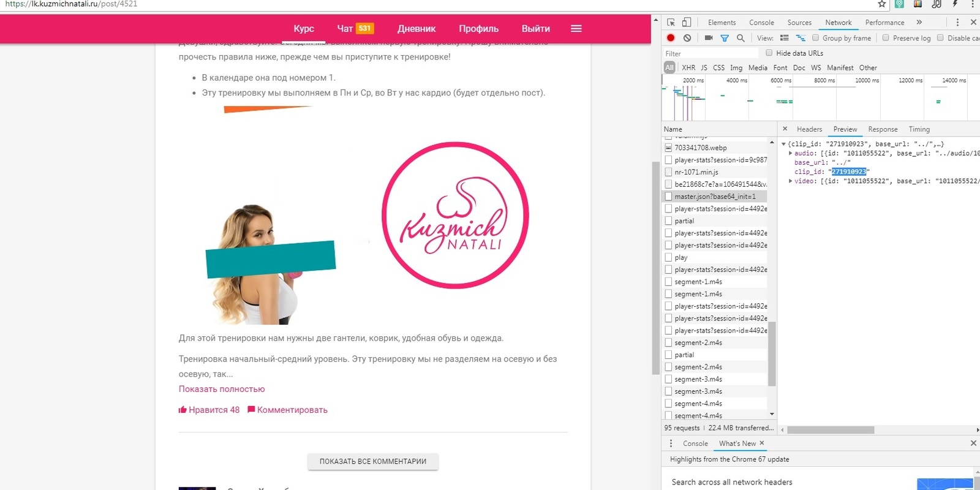Click the preview horizontal scrollbar thumb
Viewport: 980px width, 490px height.
pyautogui.click(x=831, y=430)
